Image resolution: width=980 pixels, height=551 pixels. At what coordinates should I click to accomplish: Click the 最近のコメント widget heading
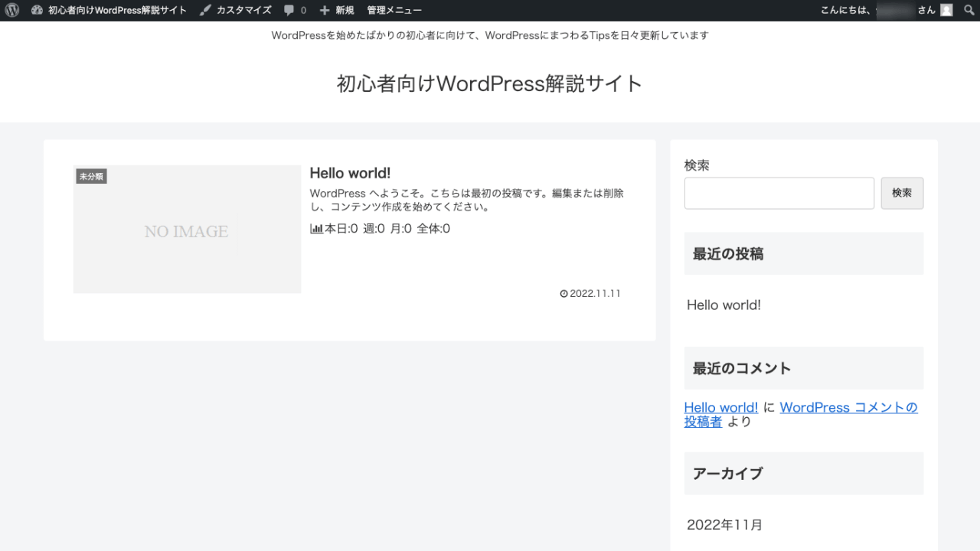click(x=804, y=368)
